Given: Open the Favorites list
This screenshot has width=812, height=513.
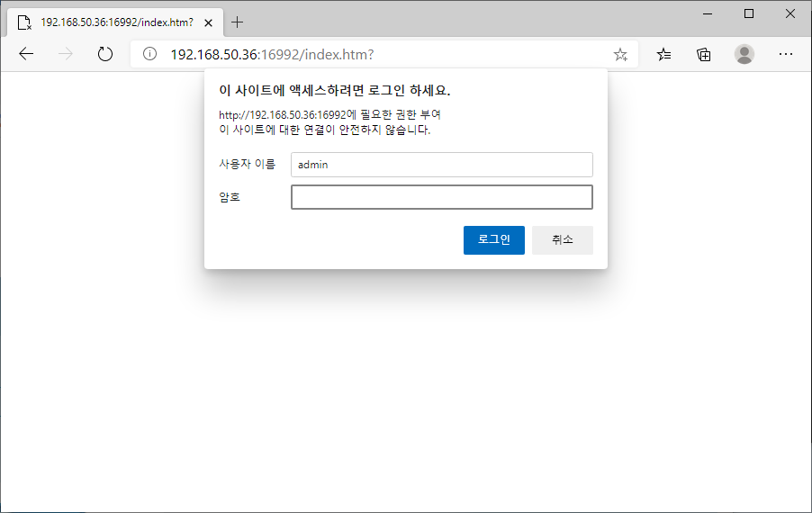Looking at the screenshot, I should coord(663,54).
